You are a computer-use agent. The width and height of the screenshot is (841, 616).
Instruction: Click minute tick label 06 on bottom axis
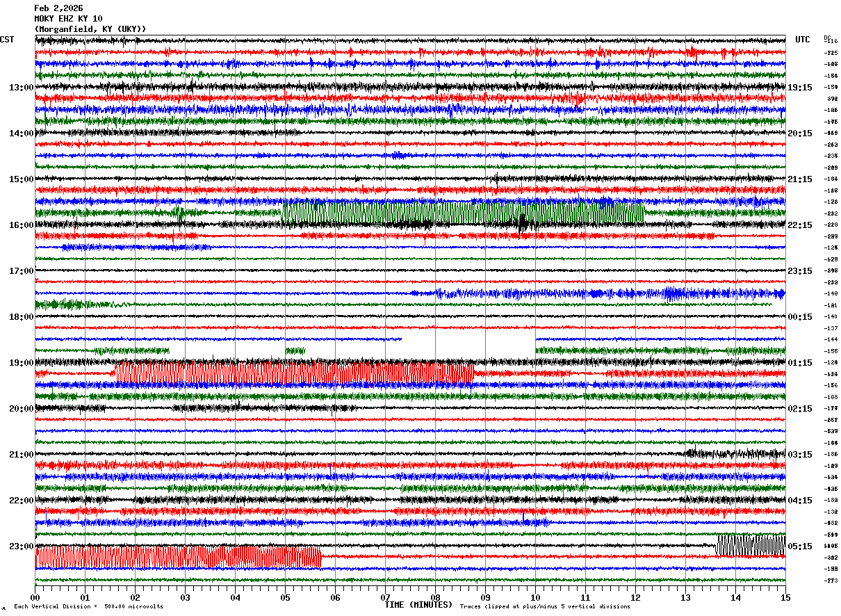coord(335,597)
